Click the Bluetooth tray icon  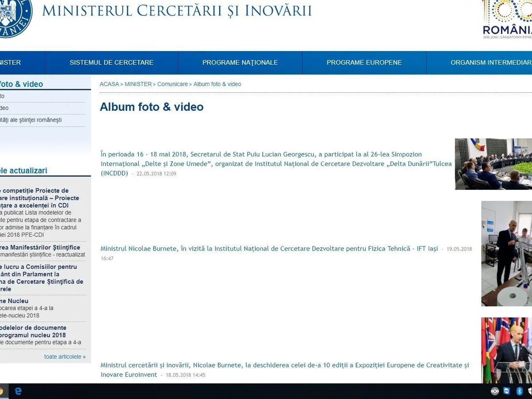tap(520, 391)
